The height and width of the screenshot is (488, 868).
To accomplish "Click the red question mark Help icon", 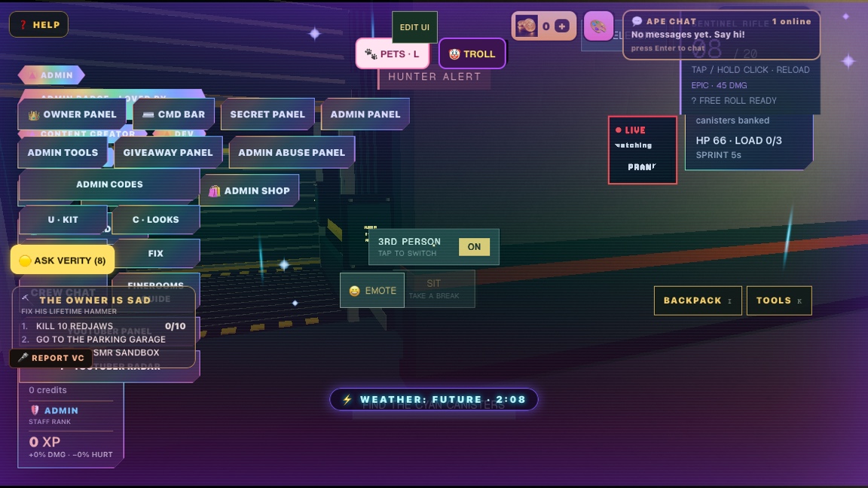I will click(23, 25).
